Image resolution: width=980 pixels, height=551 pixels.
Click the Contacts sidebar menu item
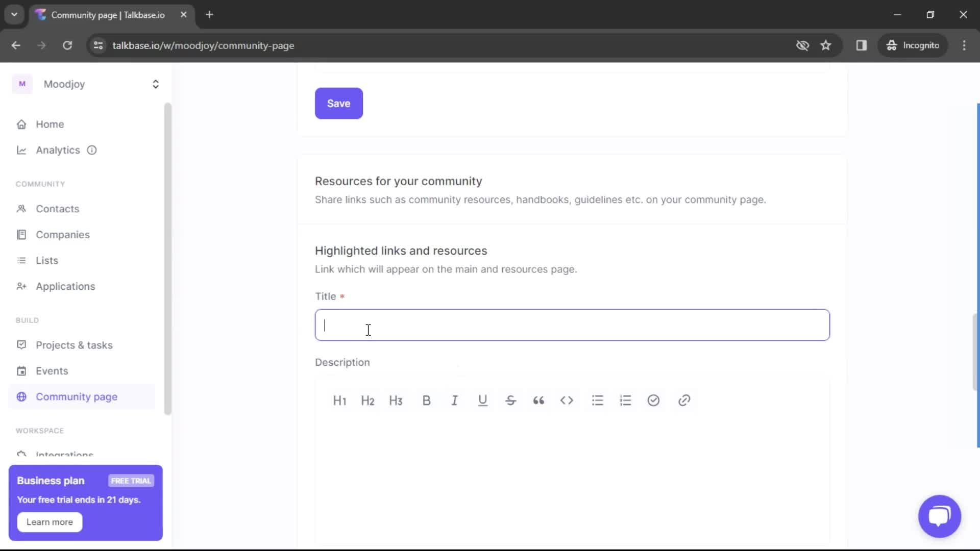(x=57, y=209)
